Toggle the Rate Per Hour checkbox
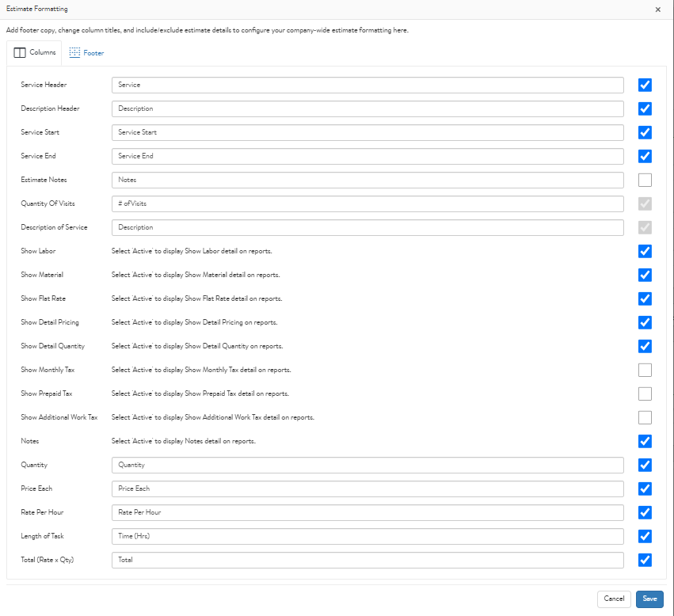674x616 pixels. pyautogui.click(x=645, y=512)
